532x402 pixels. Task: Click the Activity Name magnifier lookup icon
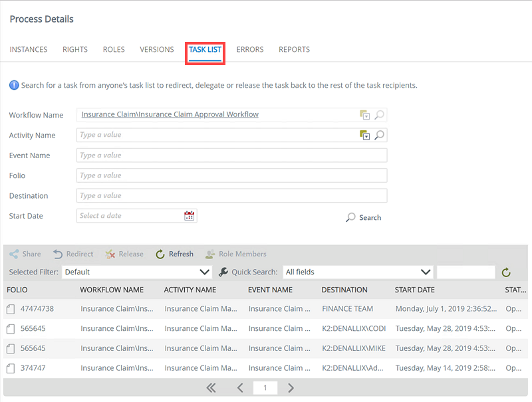click(x=379, y=136)
